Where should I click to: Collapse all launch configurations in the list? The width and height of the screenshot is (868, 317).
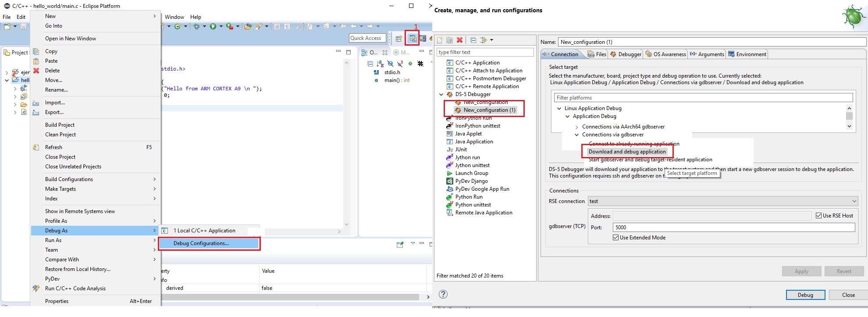pos(473,40)
